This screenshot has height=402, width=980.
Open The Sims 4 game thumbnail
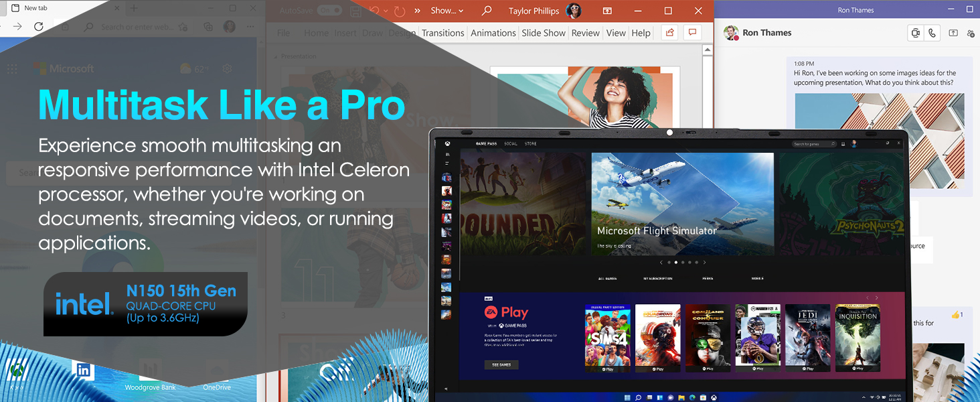coord(607,338)
